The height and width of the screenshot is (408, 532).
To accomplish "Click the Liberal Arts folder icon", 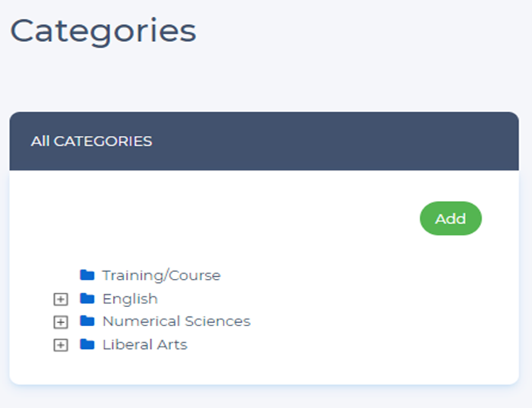I will [87, 345].
